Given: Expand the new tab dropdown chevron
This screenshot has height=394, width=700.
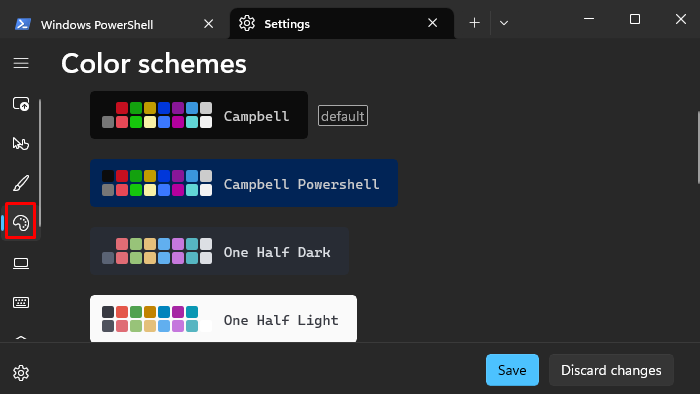Looking at the screenshot, I should 504,23.
